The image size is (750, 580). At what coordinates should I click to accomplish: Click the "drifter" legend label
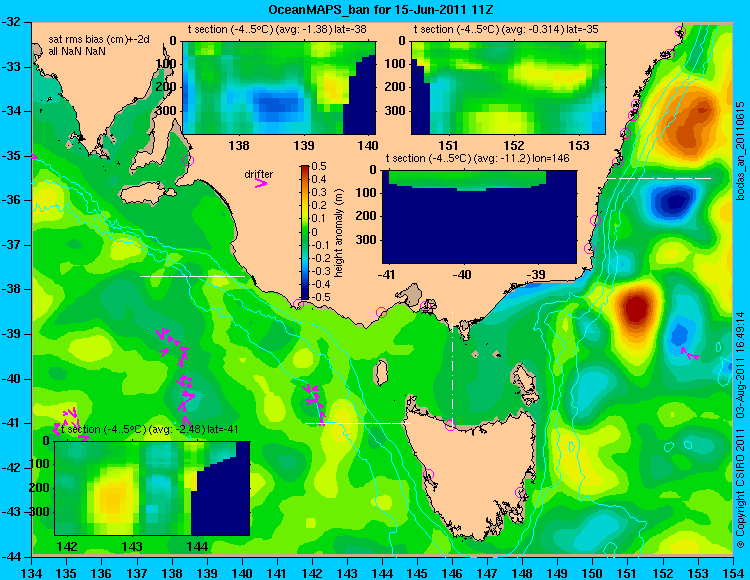(259, 174)
